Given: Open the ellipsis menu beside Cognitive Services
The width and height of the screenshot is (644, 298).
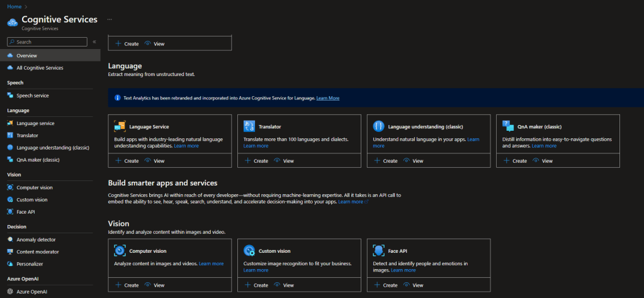Looking at the screenshot, I should pos(110,19).
